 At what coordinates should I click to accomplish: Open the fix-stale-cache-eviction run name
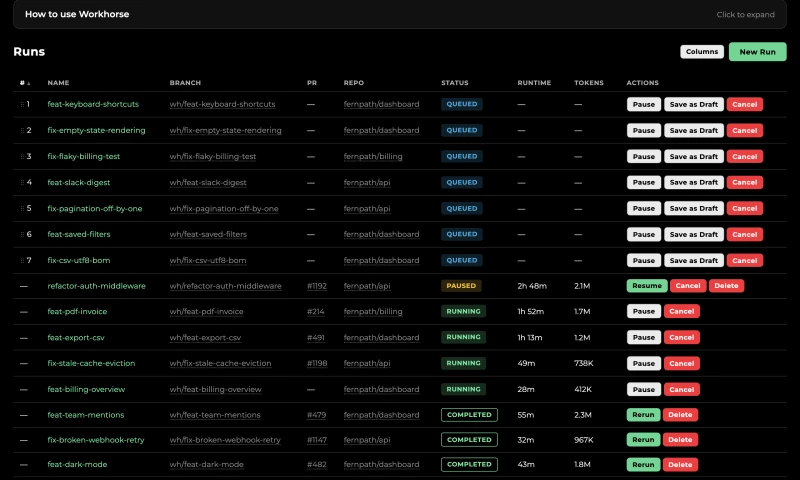coord(91,363)
